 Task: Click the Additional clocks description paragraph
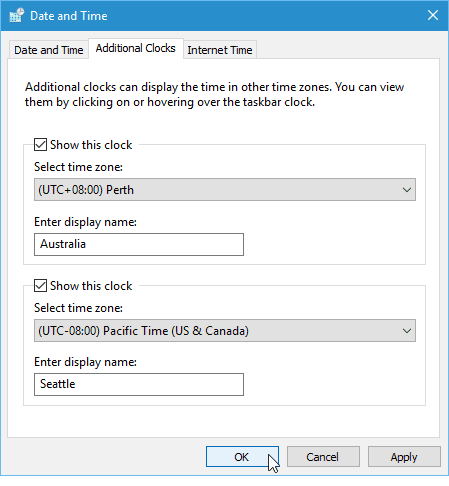coord(215,94)
